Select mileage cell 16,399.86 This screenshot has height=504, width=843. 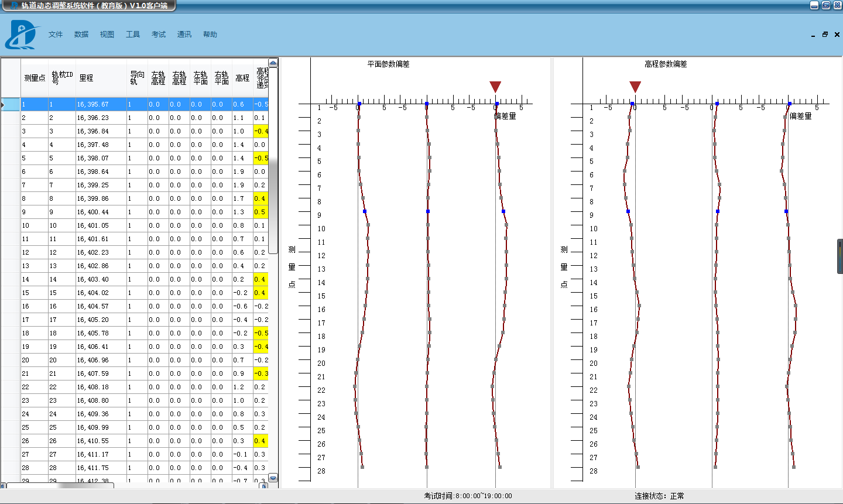pyautogui.click(x=101, y=198)
